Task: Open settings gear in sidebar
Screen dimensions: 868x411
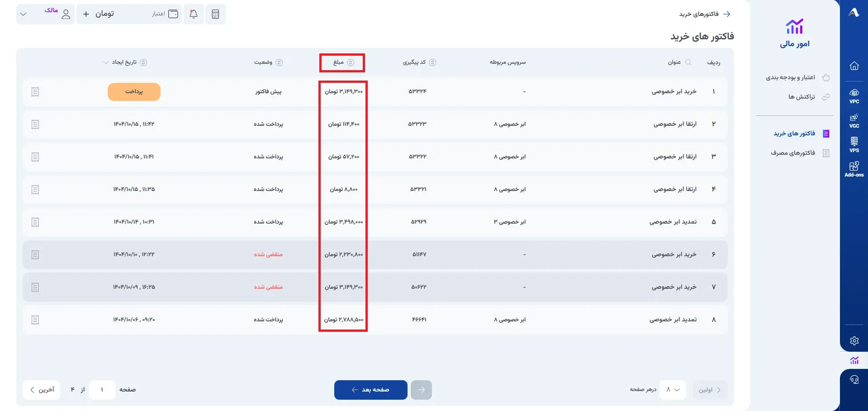Action: point(854,341)
